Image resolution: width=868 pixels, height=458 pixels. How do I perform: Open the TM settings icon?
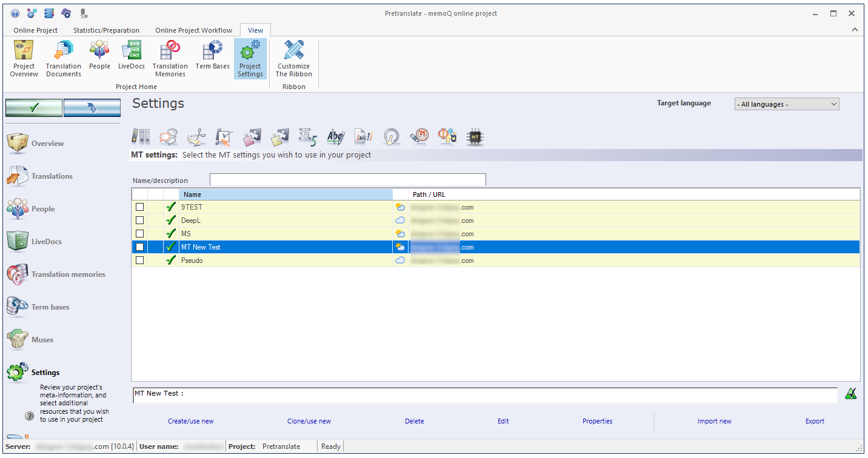pos(141,136)
